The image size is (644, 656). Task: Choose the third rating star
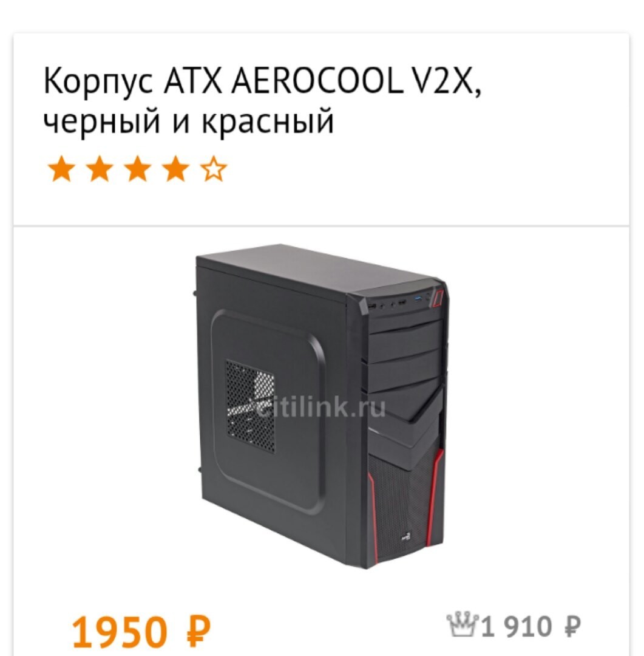click(138, 169)
